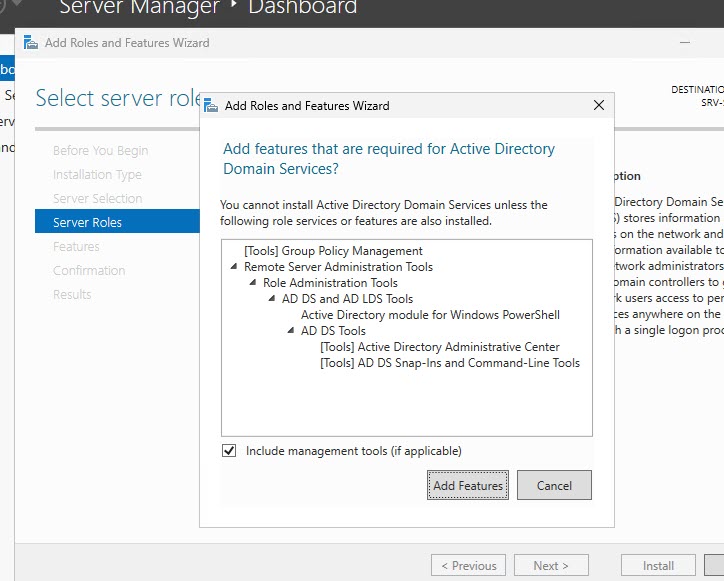Collapse Remote Server Administration Tools node
This screenshot has width=724, height=581.
pos(234,266)
